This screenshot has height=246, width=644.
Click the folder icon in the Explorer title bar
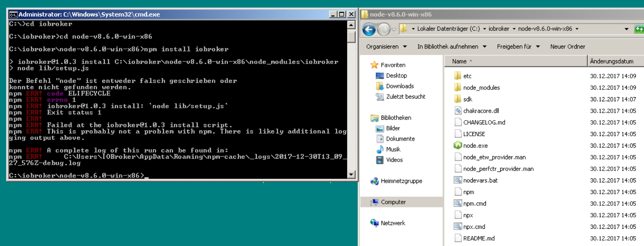[x=365, y=14]
